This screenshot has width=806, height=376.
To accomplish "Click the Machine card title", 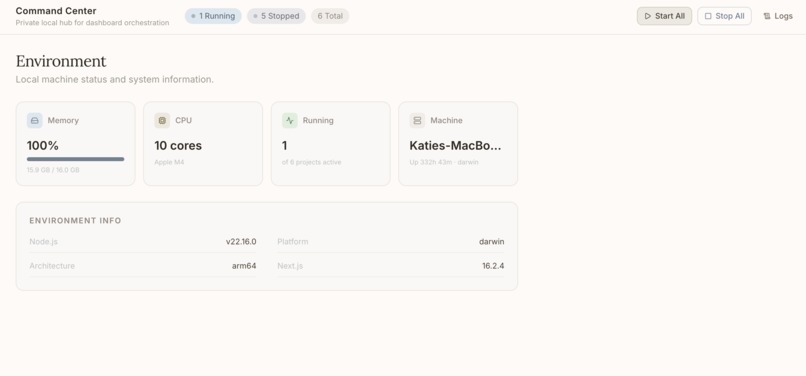I will (446, 120).
